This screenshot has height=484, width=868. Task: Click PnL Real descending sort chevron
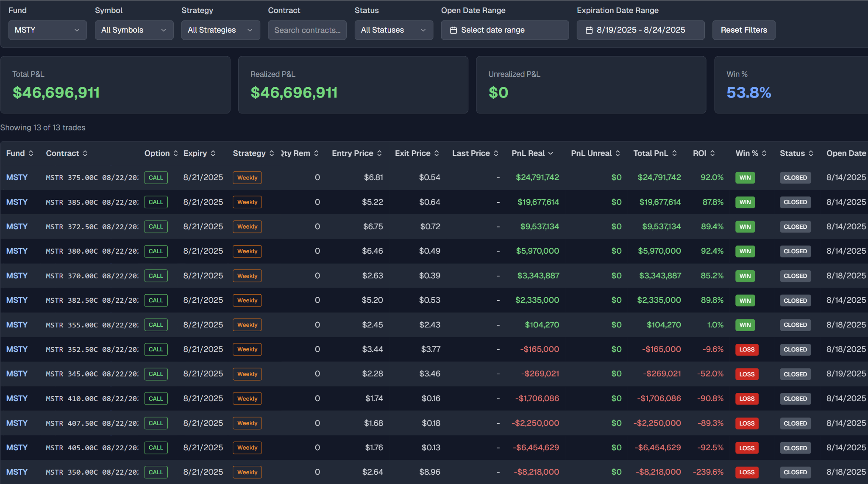[551, 153]
